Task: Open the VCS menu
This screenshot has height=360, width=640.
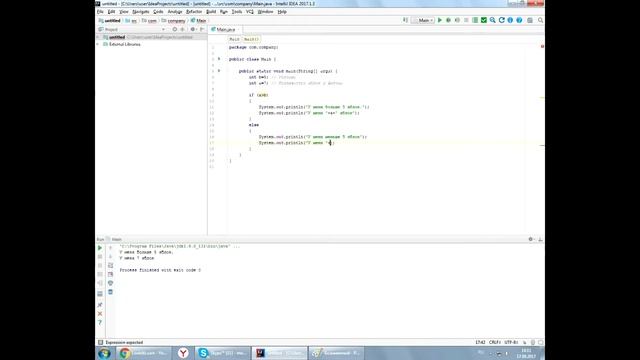Action: point(250,12)
